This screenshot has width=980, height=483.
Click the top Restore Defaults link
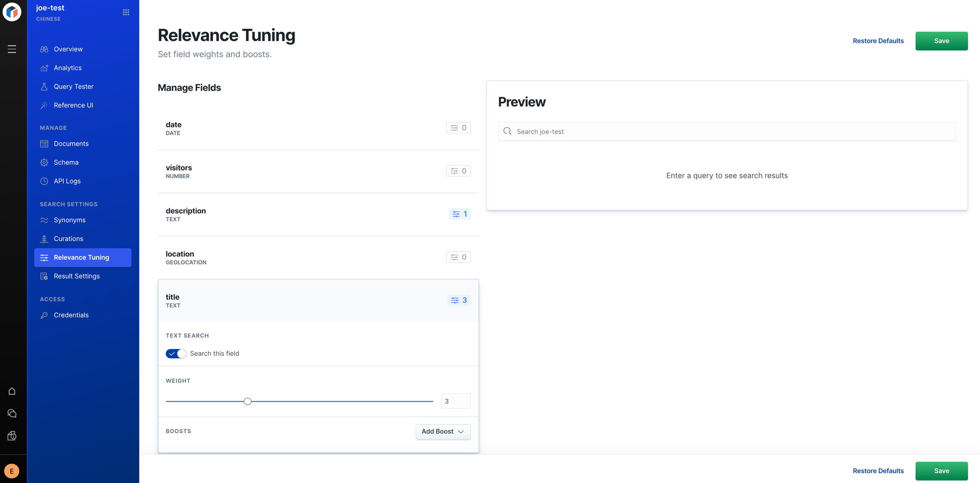pyautogui.click(x=878, y=41)
